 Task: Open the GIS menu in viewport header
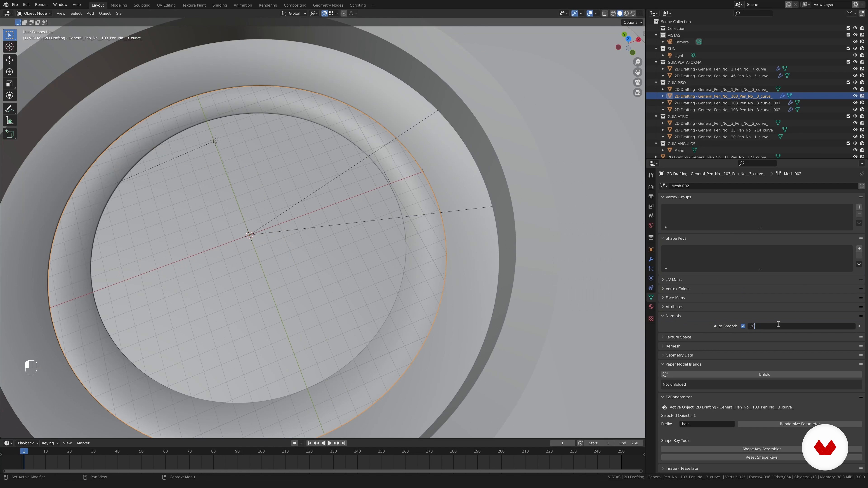pos(119,14)
